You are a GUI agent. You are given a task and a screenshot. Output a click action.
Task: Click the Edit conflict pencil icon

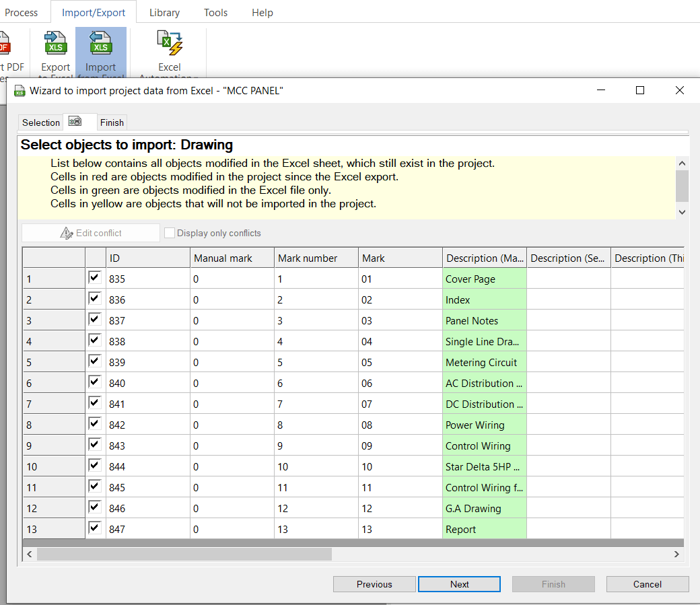(x=67, y=233)
